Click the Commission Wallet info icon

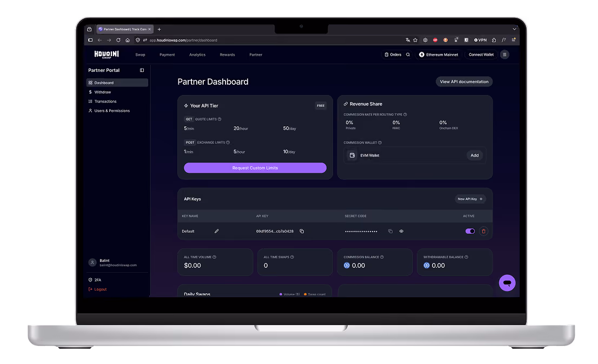tap(380, 143)
